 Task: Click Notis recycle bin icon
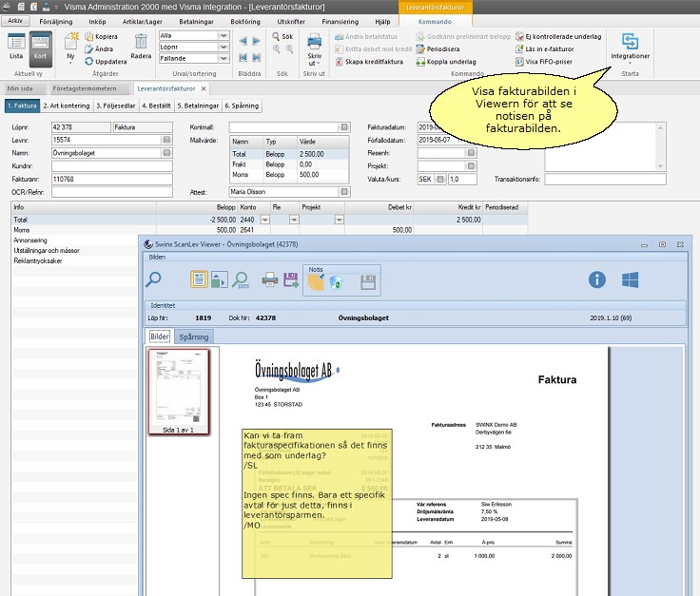336,282
